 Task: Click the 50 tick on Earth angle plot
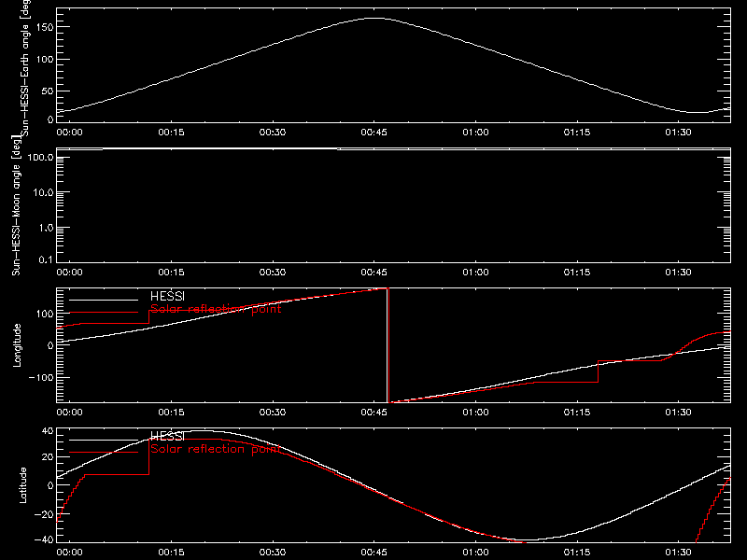point(48,91)
